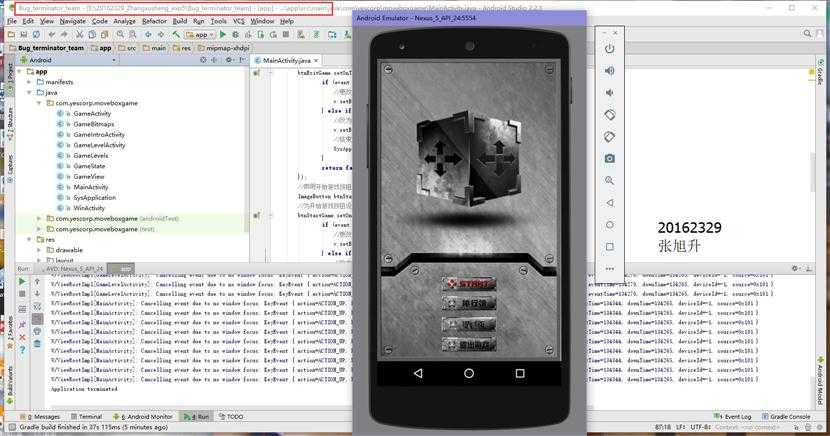Screen dimensions: 830x436
Task: Click the Undo arrow icon
Action: click(x=51, y=34)
